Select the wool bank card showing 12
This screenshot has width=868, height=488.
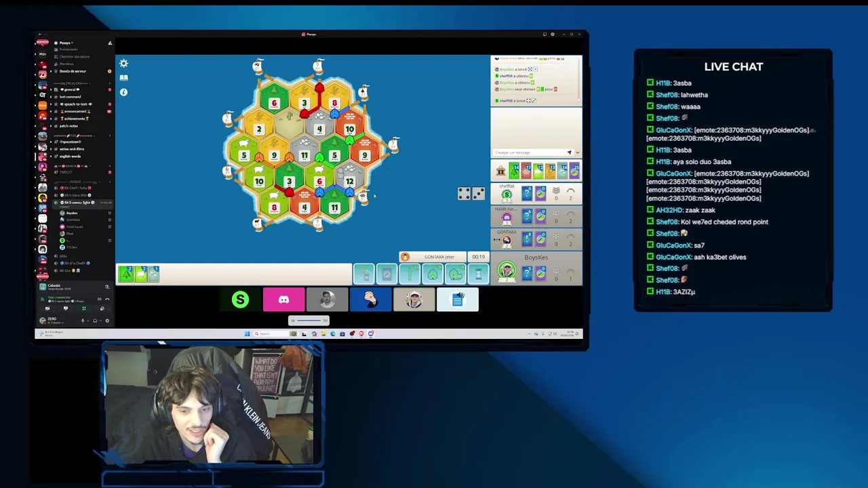coord(539,171)
